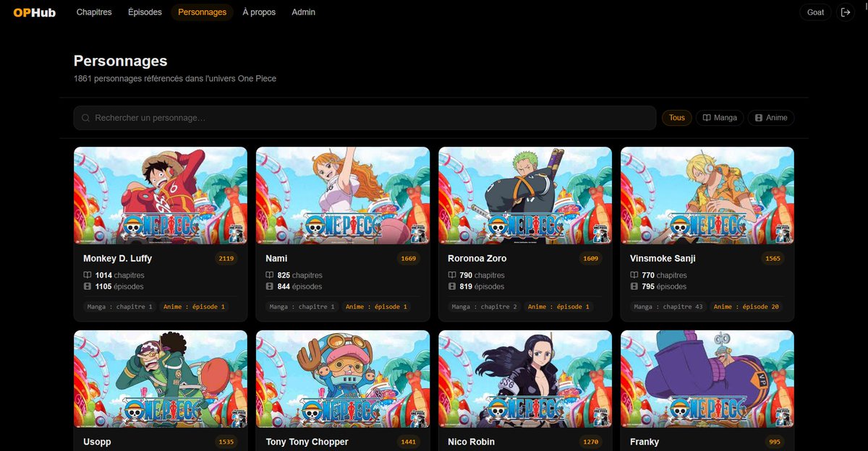Click the book icon in Manga filter
This screenshot has height=451, width=868.
(x=707, y=118)
